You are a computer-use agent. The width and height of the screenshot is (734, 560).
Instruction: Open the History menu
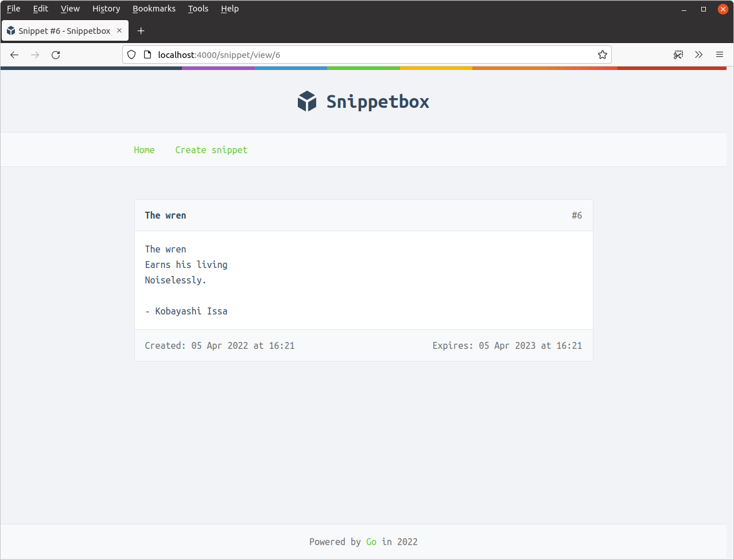click(x=106, y=9)
